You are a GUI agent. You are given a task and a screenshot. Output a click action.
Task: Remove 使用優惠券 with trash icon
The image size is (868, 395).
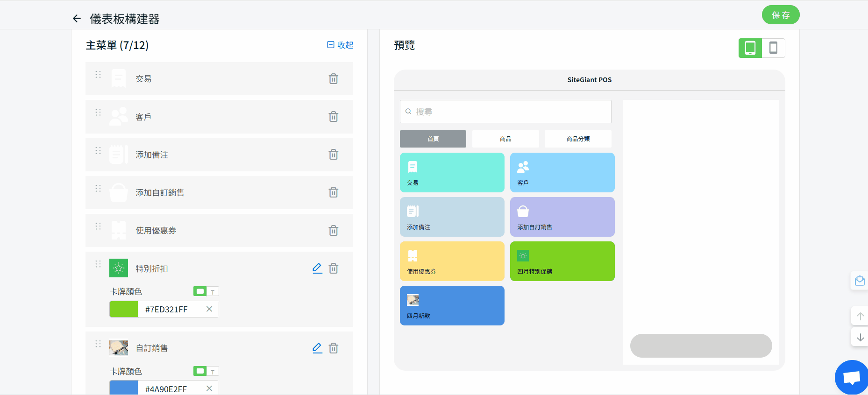coord(333,231)
